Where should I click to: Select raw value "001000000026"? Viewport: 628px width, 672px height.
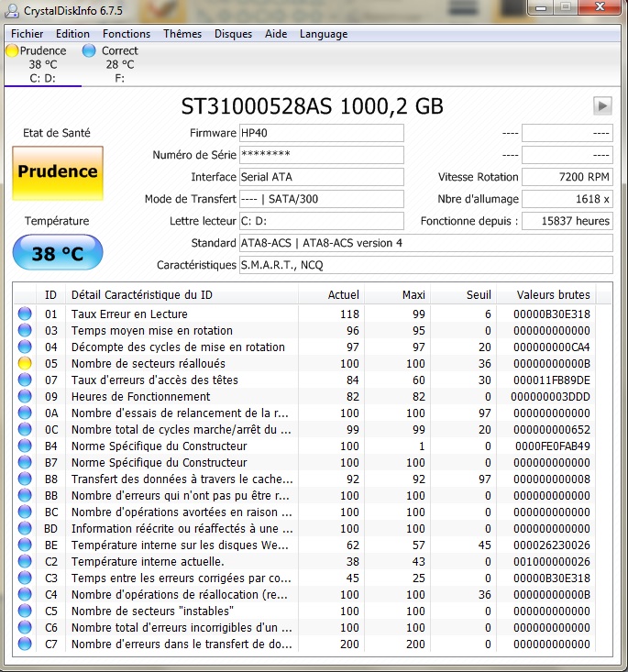point(552,561)
